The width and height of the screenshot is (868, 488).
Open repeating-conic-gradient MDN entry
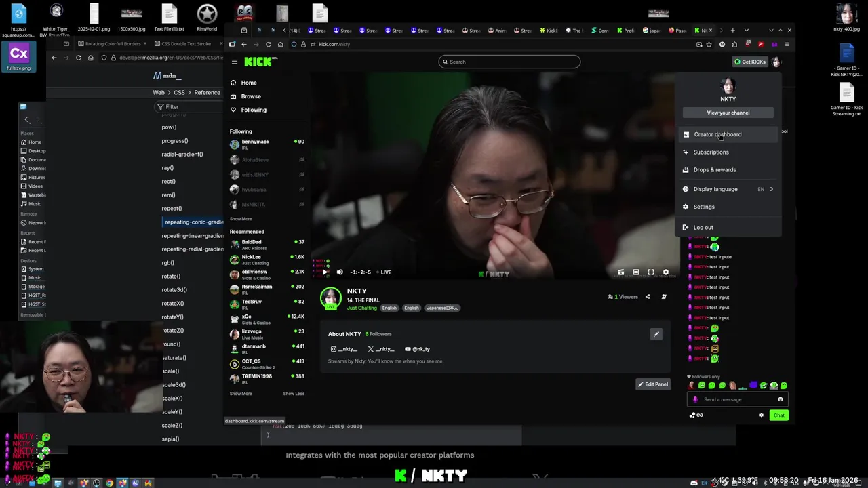194,222
